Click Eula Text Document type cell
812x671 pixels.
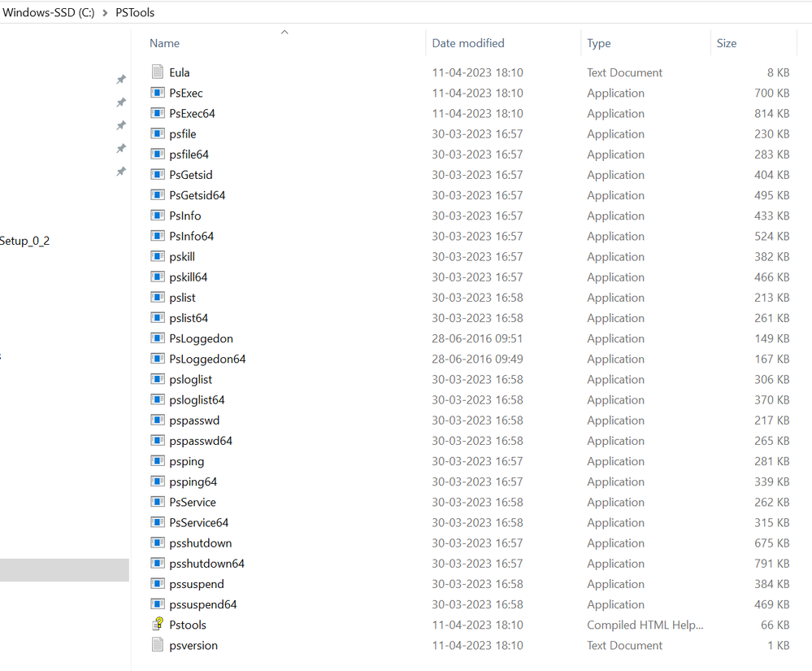click(x=624, y=72)
